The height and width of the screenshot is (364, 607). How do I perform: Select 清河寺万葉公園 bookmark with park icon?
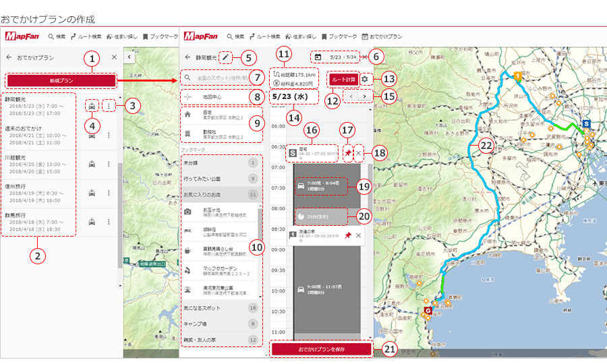pos(219,290)
